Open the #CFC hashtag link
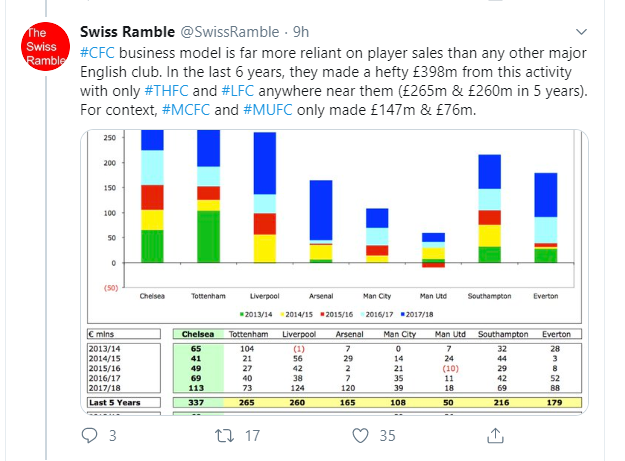The image size is (625, 461). (x=97, y=53)
